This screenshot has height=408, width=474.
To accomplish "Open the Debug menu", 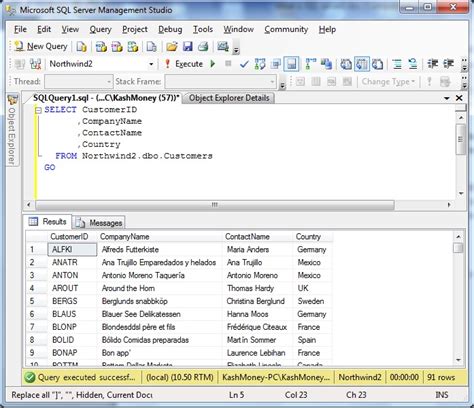I will pyautogui.click(x=170, y=29).
